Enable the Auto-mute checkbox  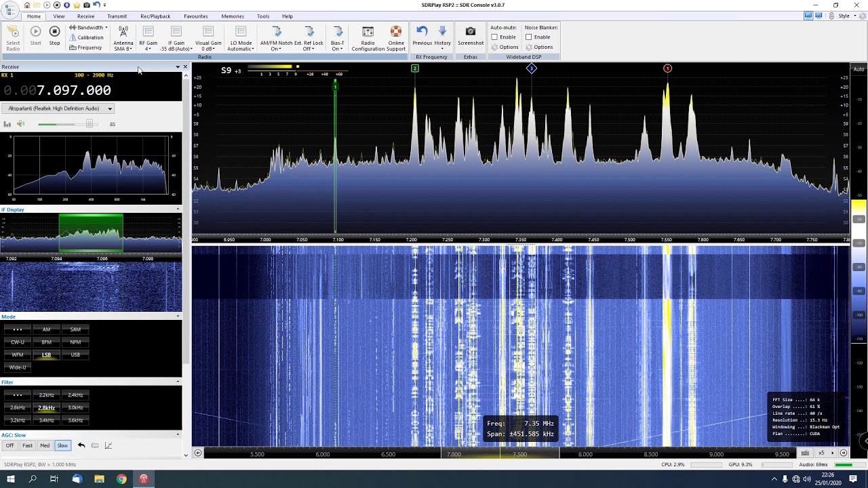pos(494,37)
